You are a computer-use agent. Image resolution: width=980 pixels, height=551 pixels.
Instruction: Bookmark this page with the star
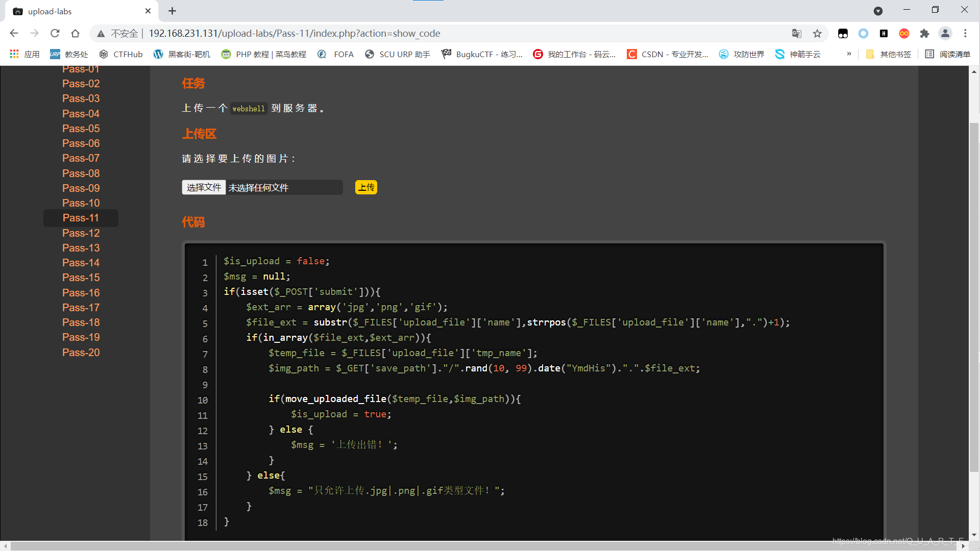(x=817, y=33)
